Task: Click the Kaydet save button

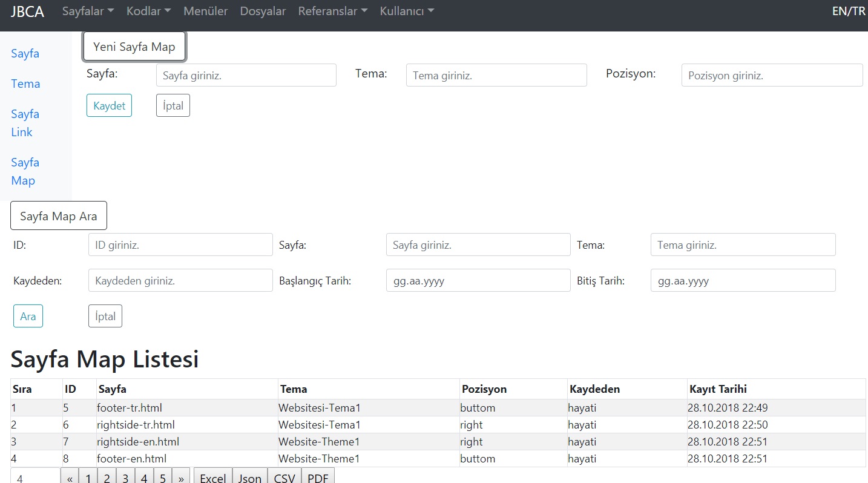Action: 109,105
